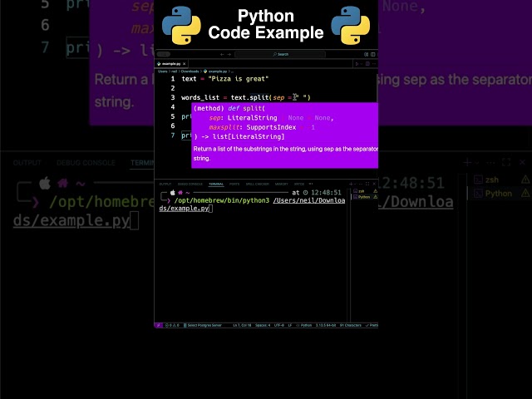Click line number 1 in the gutter
The width and height of the screenshot is (532, 399).
click(173, 79)
